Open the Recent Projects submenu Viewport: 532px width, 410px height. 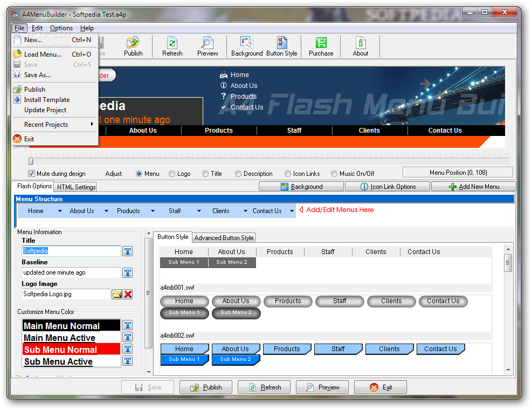[56, 124]
